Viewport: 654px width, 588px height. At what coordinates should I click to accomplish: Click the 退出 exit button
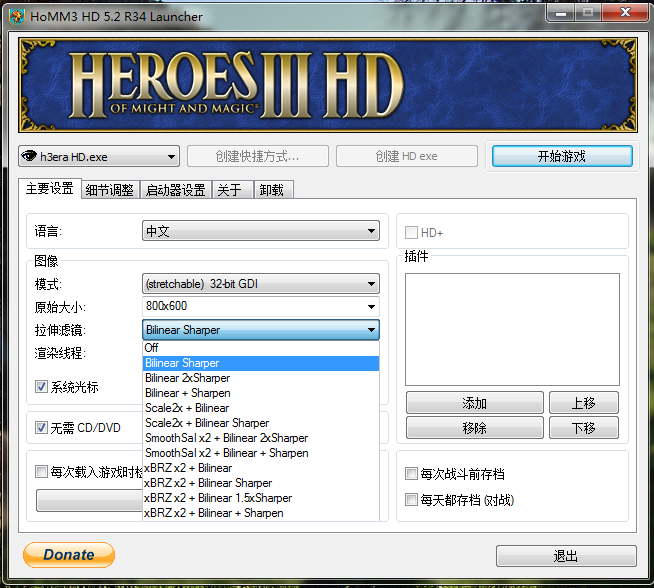[566, 556]
